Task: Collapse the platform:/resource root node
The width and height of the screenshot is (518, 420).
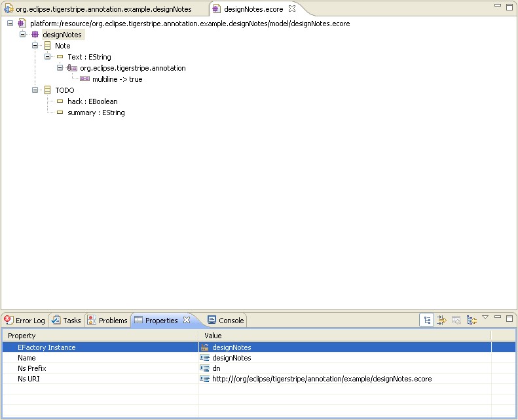Action: click(10, 24)
